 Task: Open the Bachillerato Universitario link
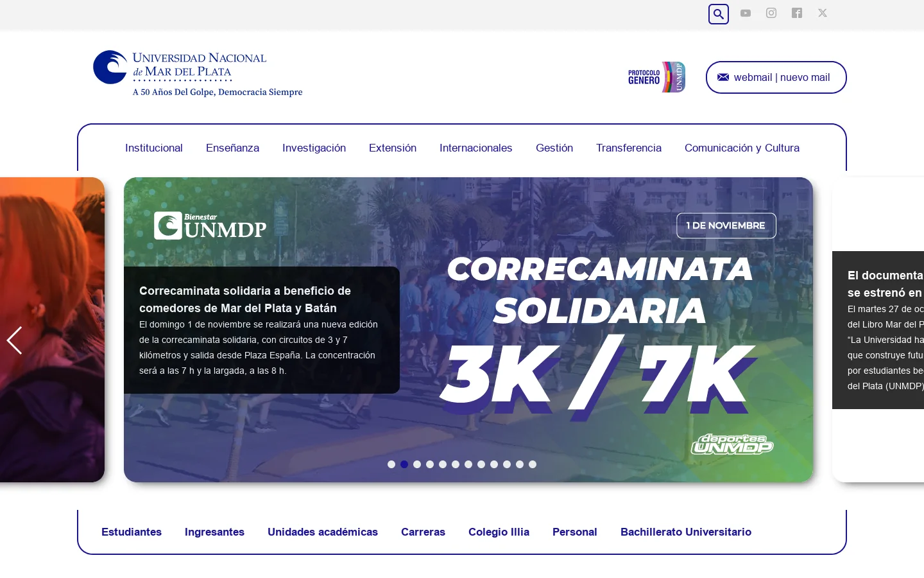[686, 532]
